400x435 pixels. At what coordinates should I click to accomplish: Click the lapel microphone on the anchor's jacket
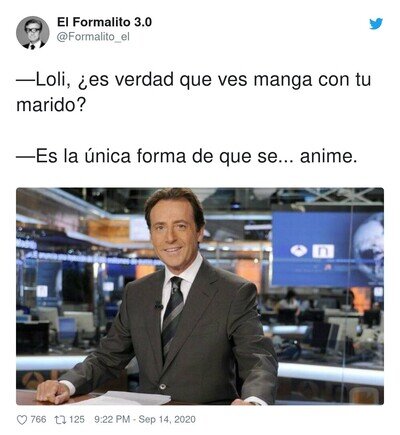(x=158, y=305)
